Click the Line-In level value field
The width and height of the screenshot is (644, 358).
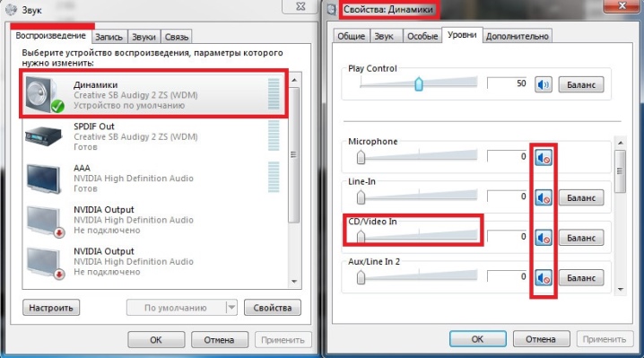[x=508, y=196]
